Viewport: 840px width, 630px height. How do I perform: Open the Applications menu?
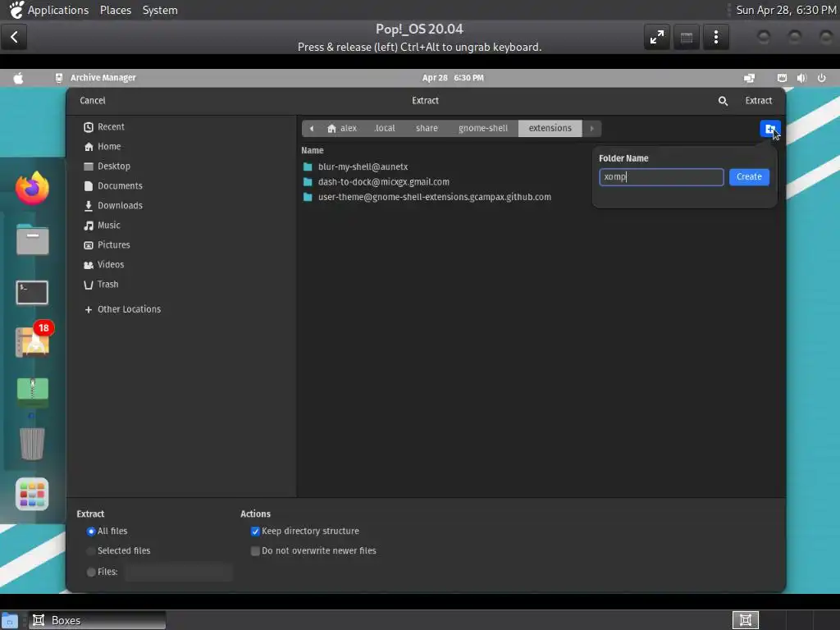[58, 10]
